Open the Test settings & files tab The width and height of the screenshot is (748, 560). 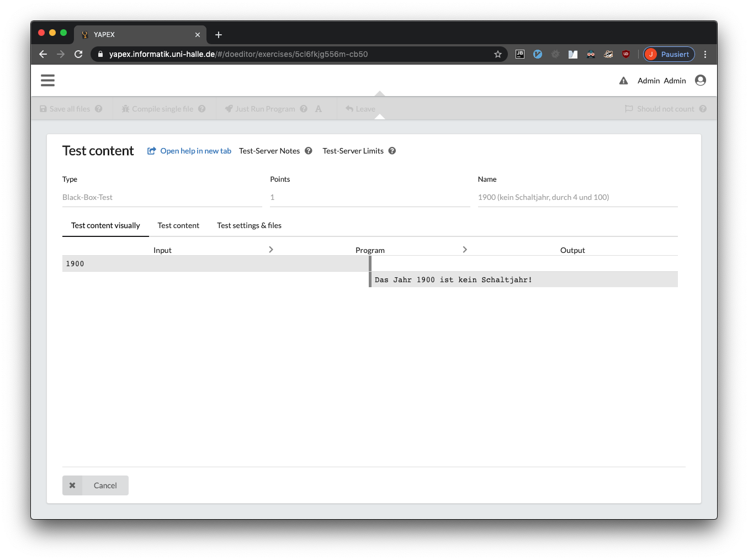click(249, 225)
